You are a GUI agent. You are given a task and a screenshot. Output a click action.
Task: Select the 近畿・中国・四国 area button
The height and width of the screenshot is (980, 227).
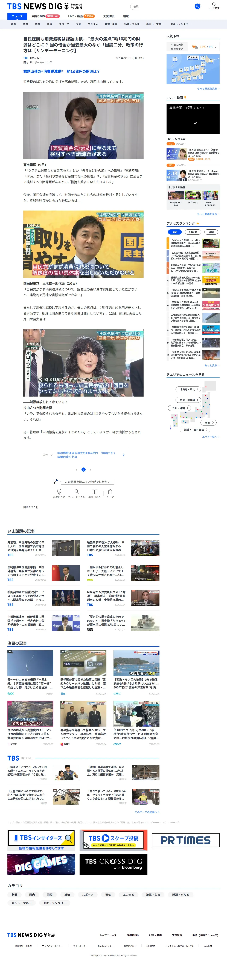click(195, 430)
